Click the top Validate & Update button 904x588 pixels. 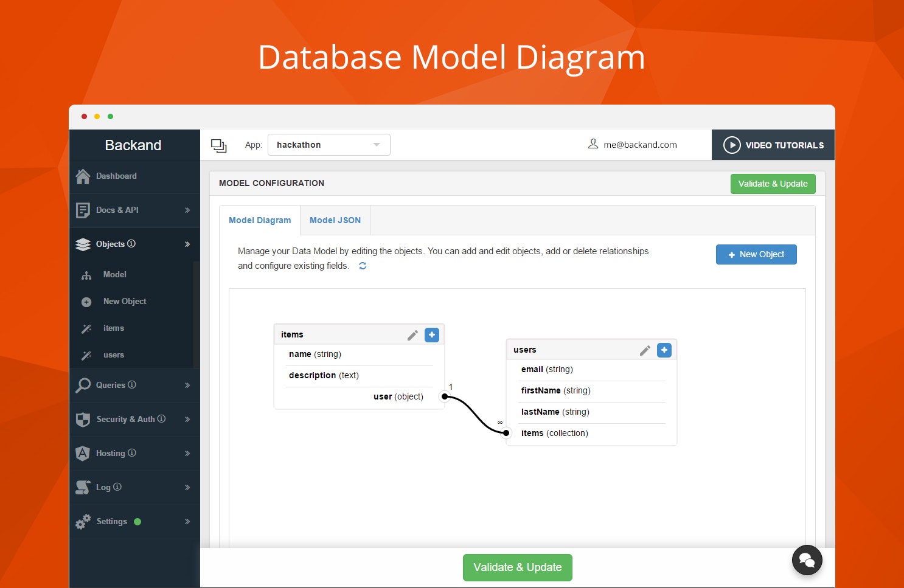(x=773, y=184)
